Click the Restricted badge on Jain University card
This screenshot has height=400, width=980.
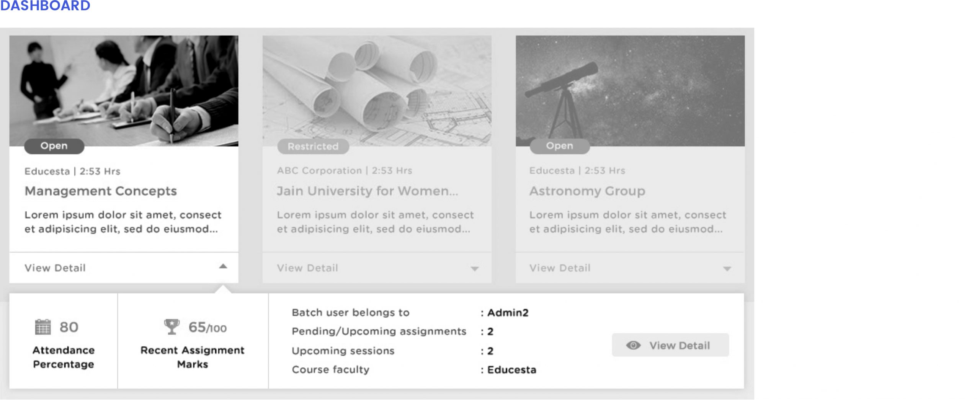[313, 146]
